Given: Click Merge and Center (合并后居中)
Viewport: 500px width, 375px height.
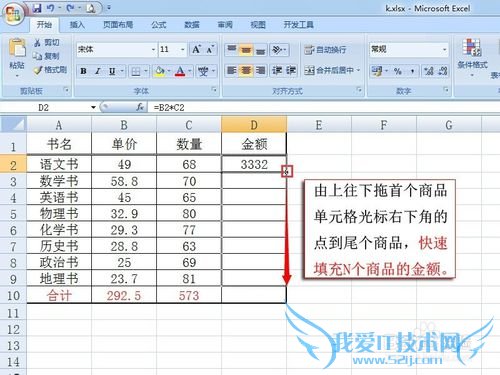Looking at the screenshot, I should click(x=329, y=70).
